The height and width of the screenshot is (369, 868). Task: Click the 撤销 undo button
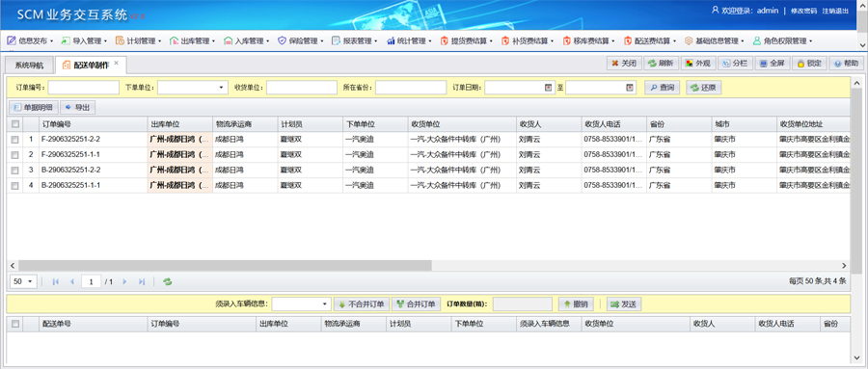(x=576, y=303)
